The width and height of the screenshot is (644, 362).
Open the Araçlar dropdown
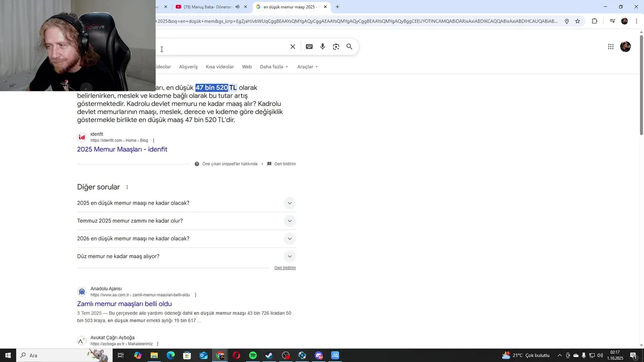point(307,67)
